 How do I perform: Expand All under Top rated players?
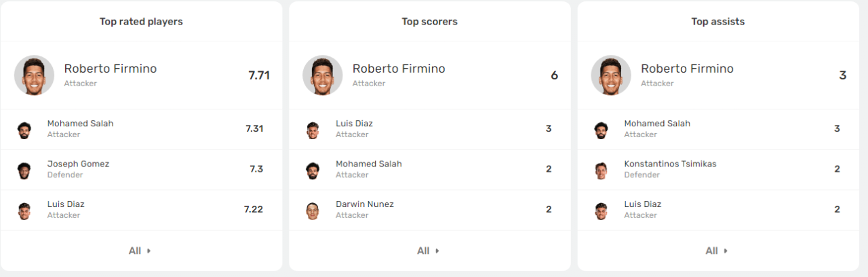pos(140,251)
